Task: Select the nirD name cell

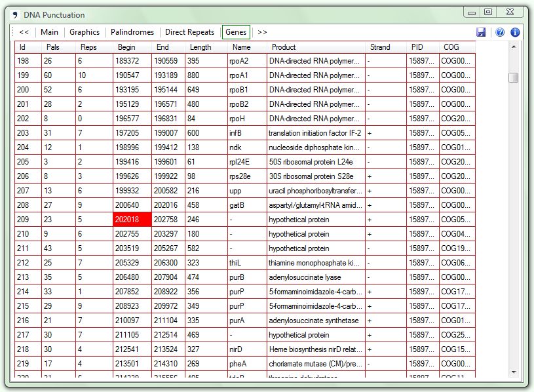Action: (x=247, y=349)
